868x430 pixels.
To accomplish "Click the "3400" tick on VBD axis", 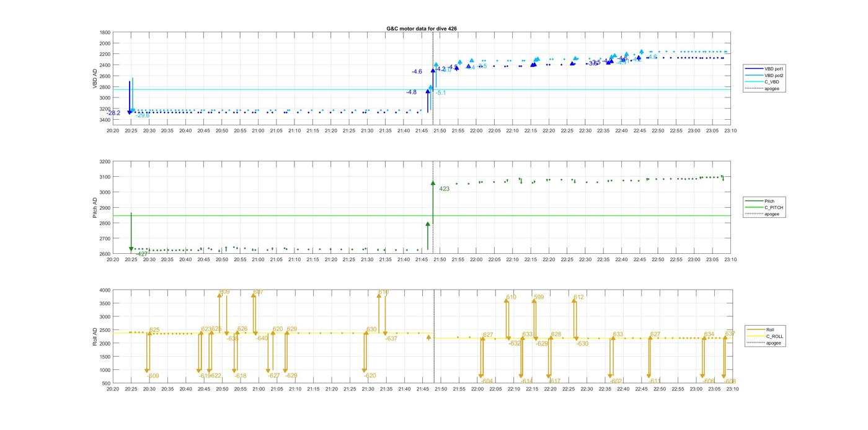I will [x=105, y=119].
